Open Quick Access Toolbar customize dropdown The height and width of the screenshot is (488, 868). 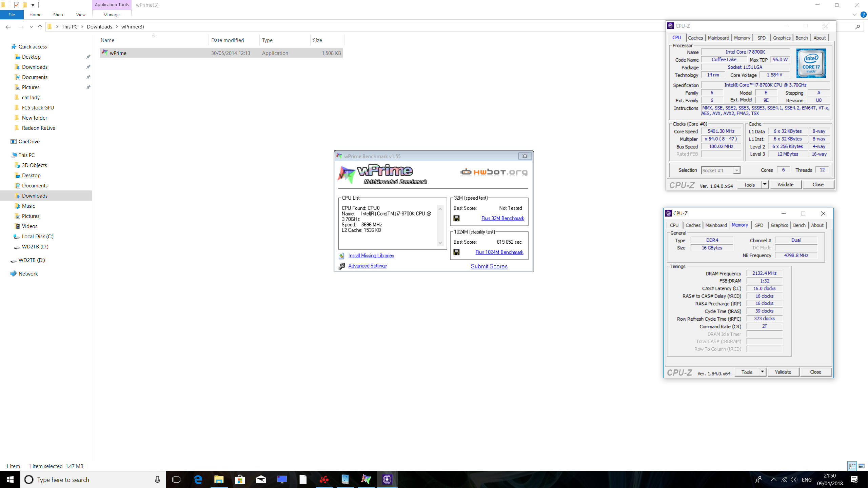click(33, 5)
